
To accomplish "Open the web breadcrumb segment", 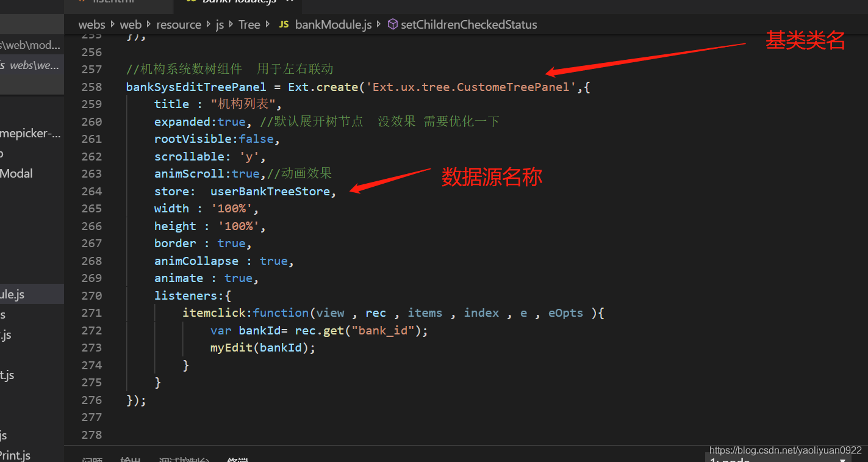I will pos(131,24).
